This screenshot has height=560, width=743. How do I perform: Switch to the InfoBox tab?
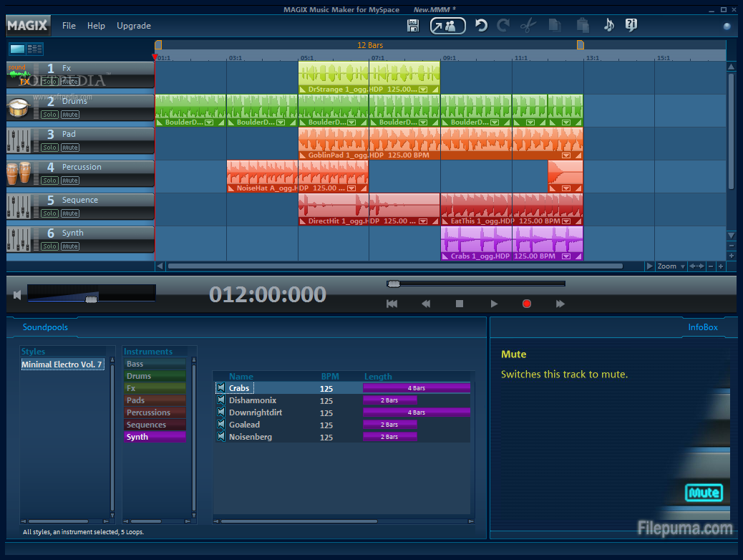702,327
